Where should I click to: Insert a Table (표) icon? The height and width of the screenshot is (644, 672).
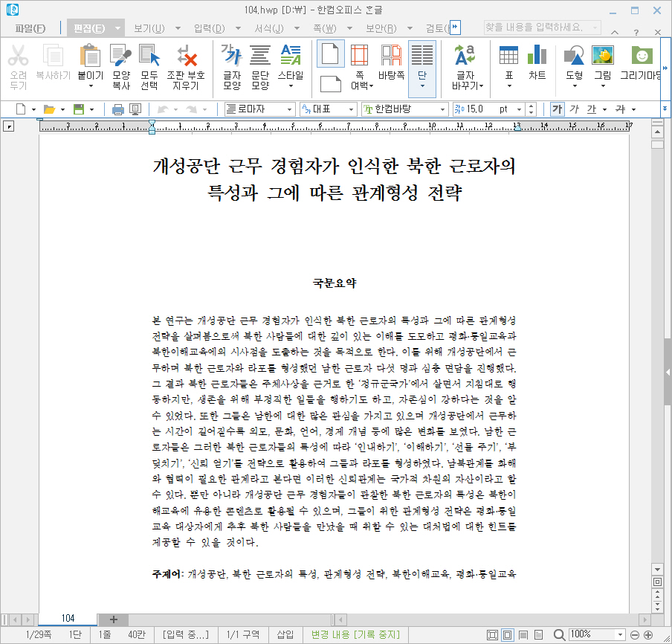508,57
